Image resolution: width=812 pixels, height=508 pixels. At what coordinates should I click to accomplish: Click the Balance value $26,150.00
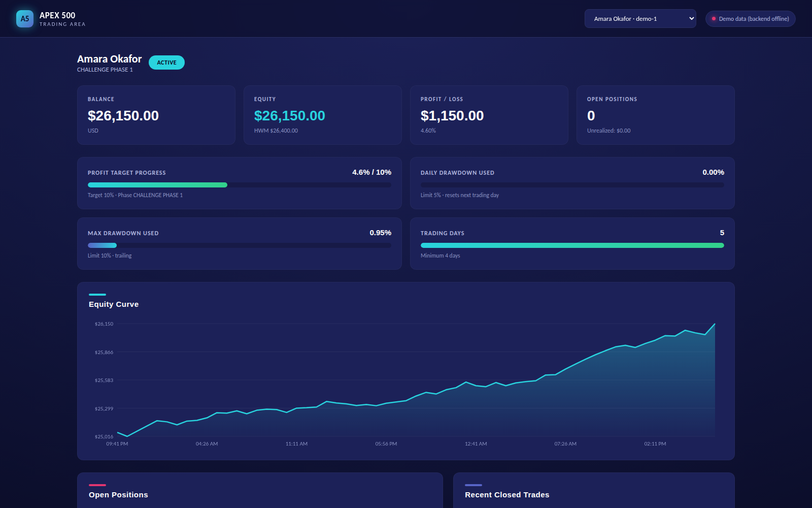pos(123,116)
